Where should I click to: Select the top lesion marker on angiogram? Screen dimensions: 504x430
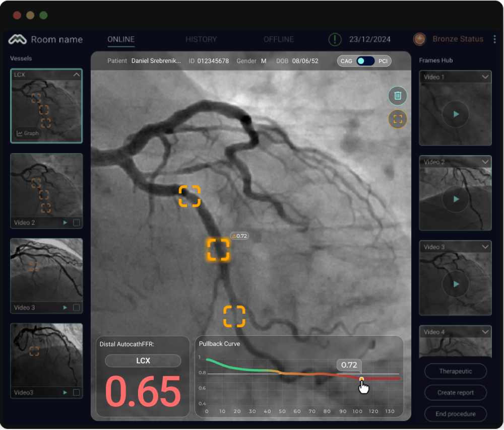pyautogui.click(x=190, y=196)
